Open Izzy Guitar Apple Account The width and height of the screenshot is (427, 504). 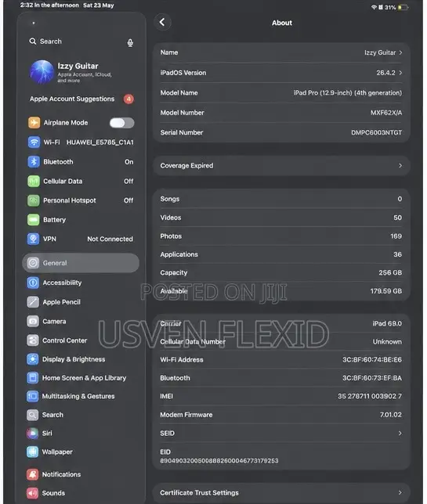pyautogui.click(x=81, y=72)
